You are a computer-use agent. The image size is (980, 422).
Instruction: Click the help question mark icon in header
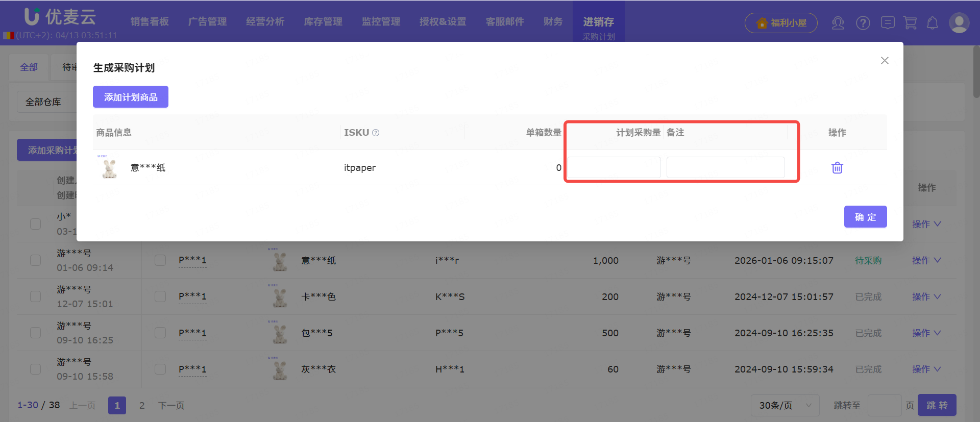pos(863,23)
